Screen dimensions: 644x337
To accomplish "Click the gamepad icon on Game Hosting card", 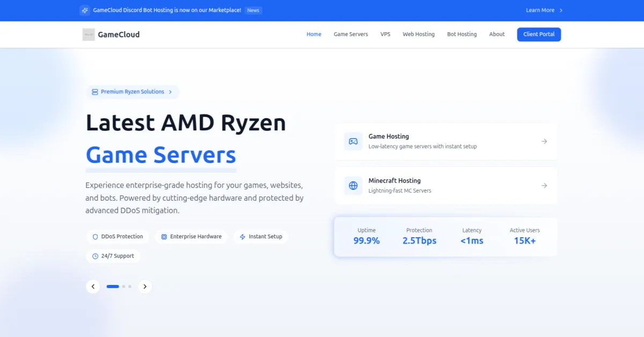I will point(353,141).
